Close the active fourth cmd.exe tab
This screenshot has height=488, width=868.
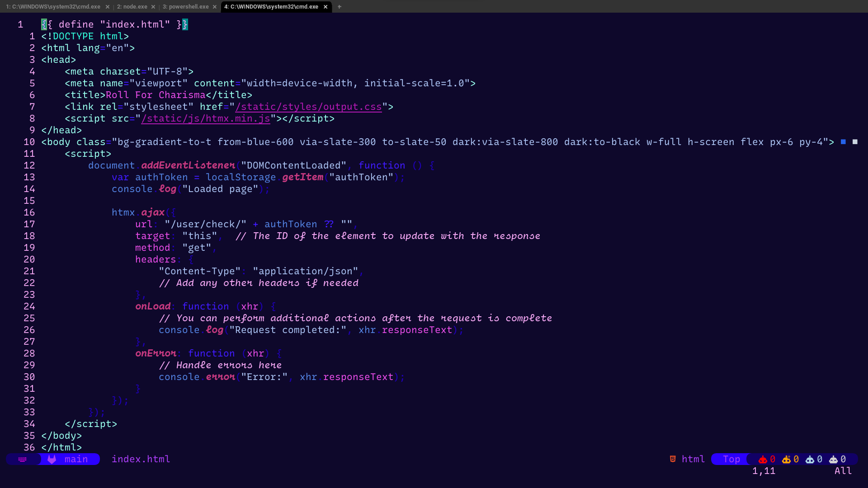coord(325,7)
